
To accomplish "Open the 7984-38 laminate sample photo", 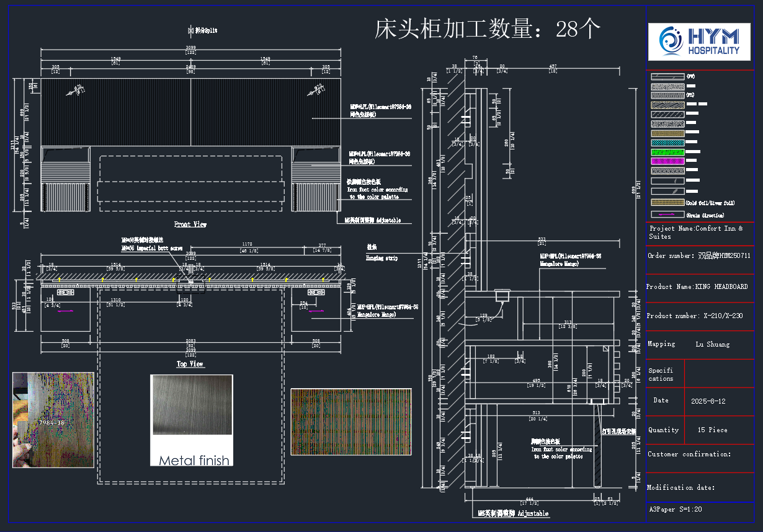I will pos(53,420).
